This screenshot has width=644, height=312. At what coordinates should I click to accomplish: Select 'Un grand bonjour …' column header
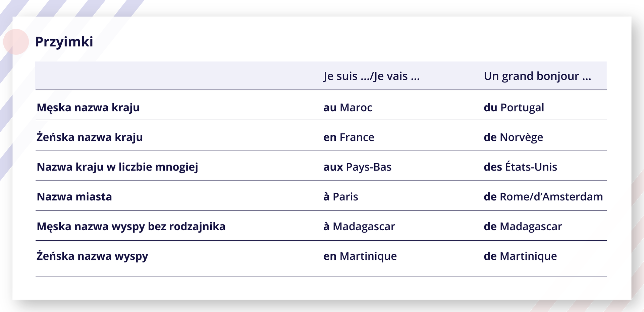click(x=537, y=76)
